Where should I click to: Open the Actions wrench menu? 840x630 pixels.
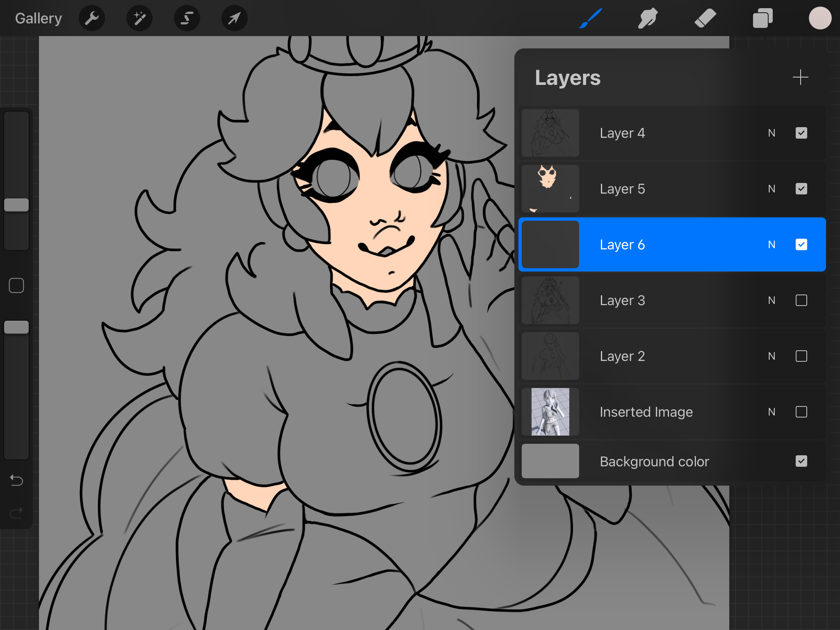(x=92, y=18)
